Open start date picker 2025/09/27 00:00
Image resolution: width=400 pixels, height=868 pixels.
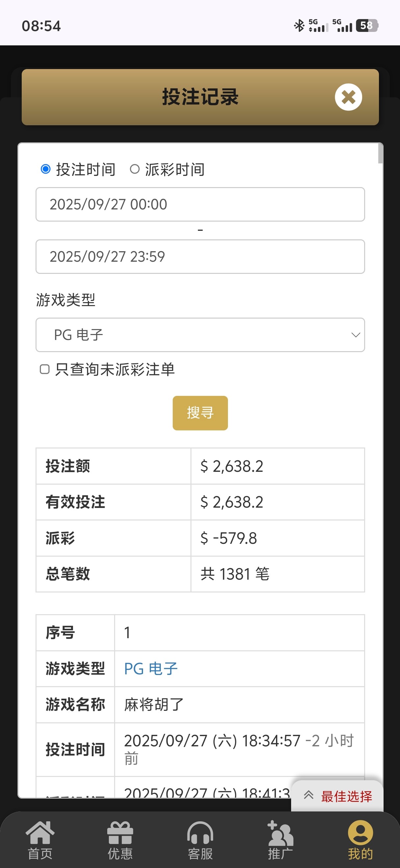pyautogui.click(x=200, y=205)
